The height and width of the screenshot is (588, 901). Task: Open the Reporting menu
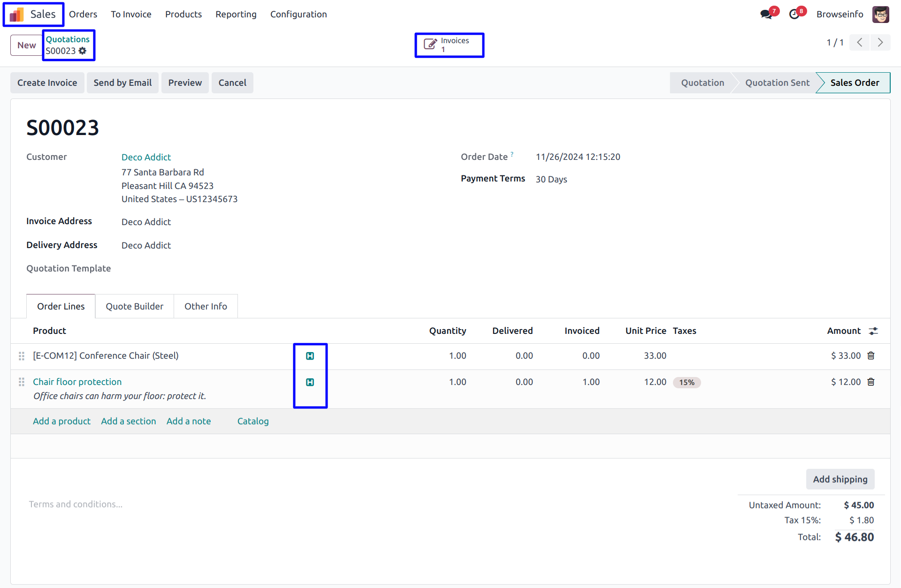(x=236, y=14)
